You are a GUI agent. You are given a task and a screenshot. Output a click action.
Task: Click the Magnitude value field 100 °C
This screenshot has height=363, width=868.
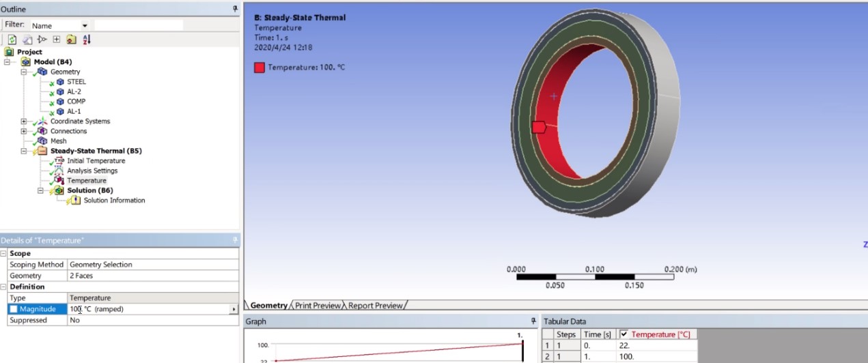click(x=149, y=309)
